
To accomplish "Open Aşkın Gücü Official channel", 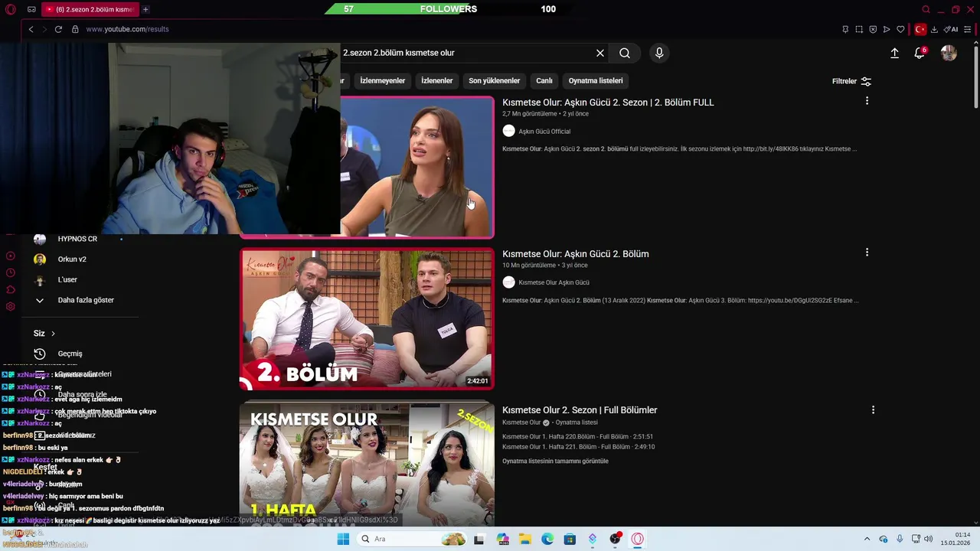I will (x=544, y=132).
